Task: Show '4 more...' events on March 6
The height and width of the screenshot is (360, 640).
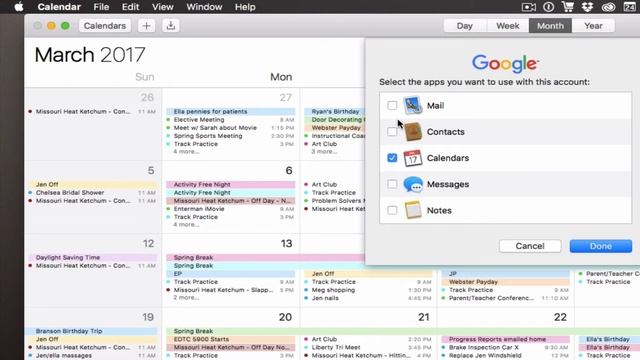Action: coord(186,224)
